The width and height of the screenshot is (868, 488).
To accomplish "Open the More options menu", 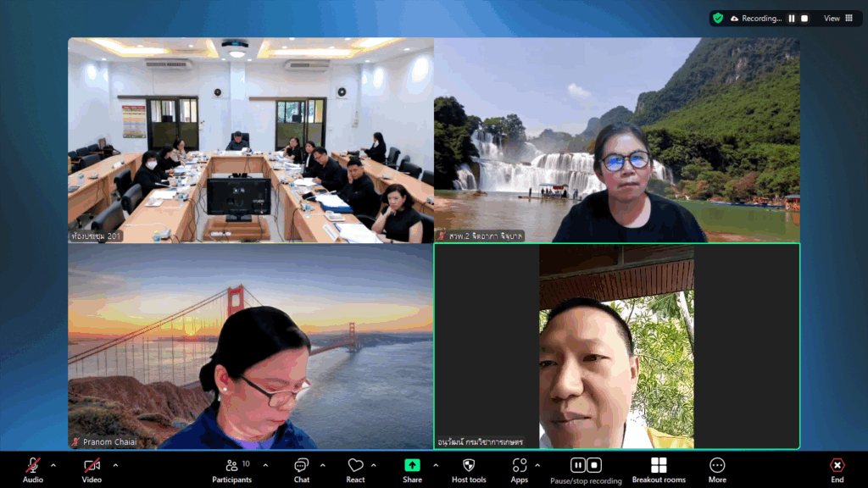I will click(x=717, y=470).
